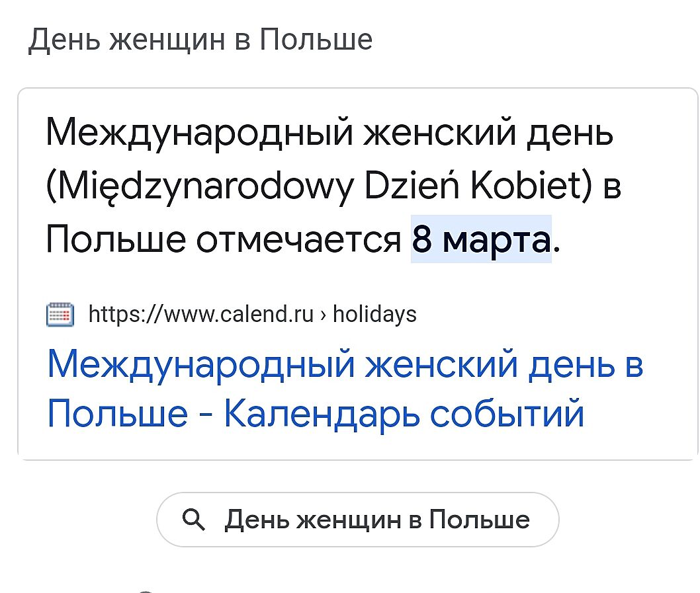Image resolution: width=700 pixels, height=593 pixels.
Task: Click the "holidays" breadcrumb in the URL
Action: 374,313
